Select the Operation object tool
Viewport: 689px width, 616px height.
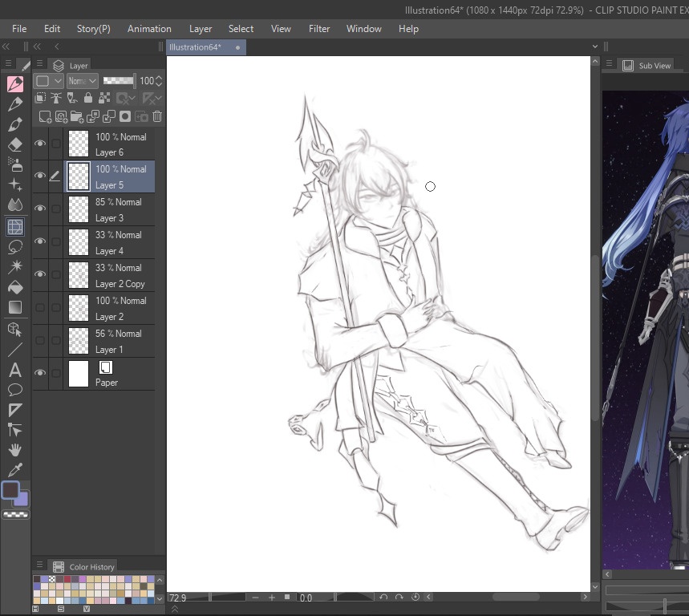[15, 330]
